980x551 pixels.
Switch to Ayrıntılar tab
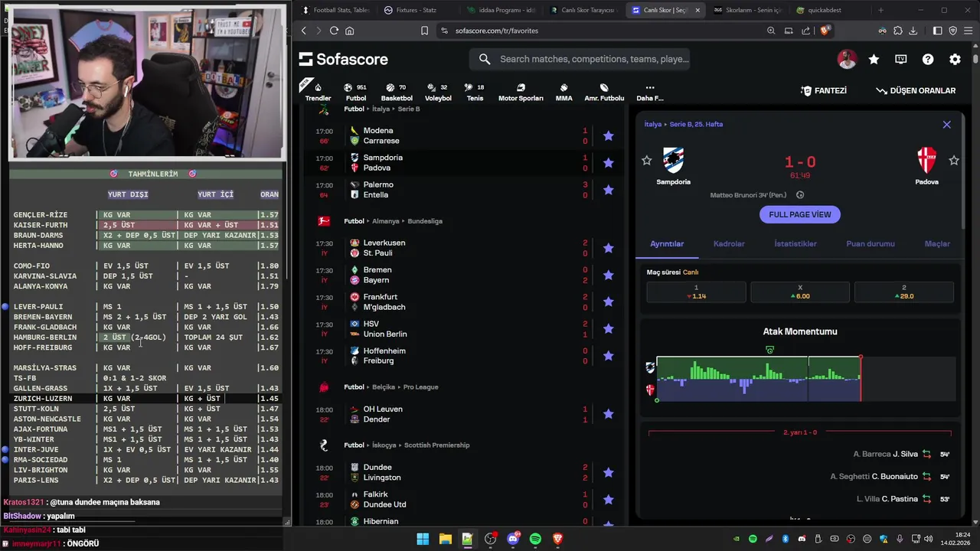[667, 243]
